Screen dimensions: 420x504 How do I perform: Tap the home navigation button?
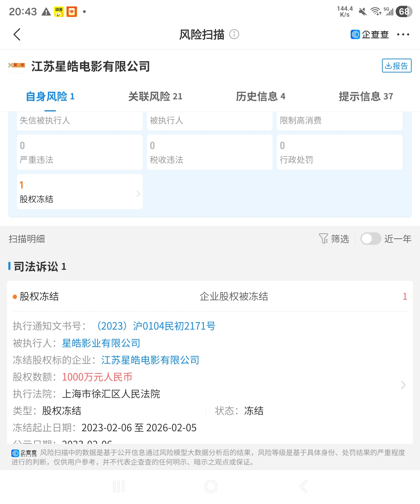pos(211,486)
